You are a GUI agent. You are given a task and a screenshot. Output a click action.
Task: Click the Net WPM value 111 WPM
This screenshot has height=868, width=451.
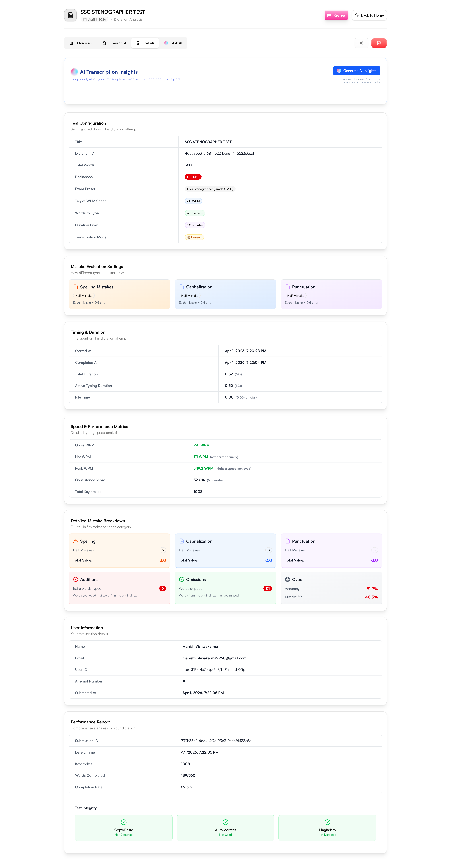(201, 457)
